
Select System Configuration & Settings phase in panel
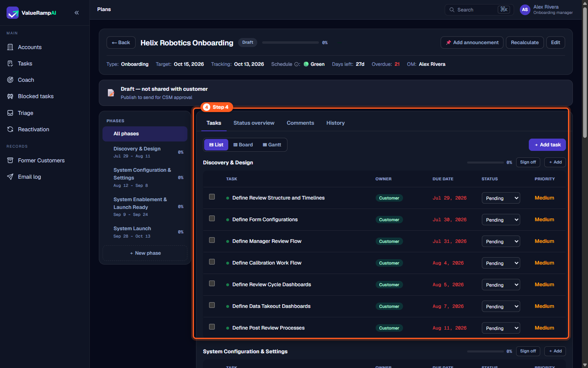coord(145,177)
